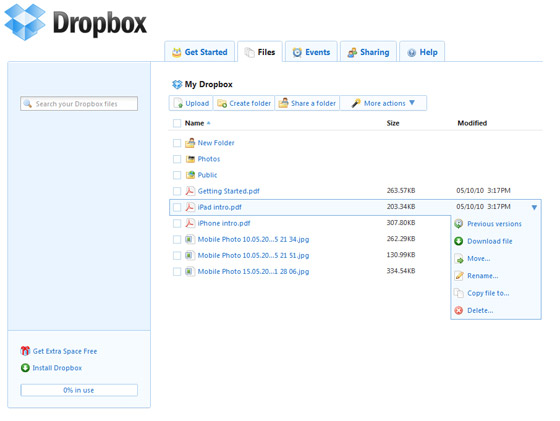Click the My Dropbox box icon

coord(177,84)
